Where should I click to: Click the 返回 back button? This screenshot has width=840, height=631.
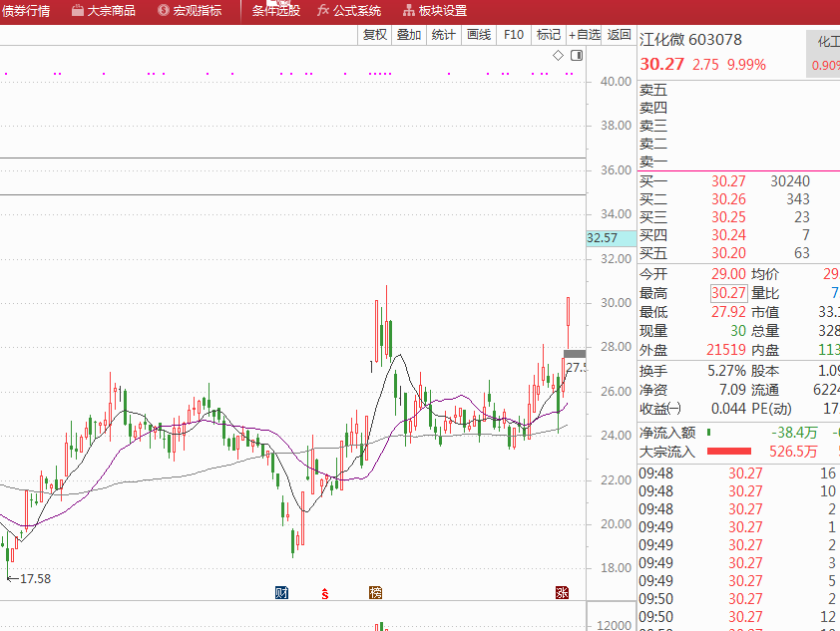tap(619, 35)
